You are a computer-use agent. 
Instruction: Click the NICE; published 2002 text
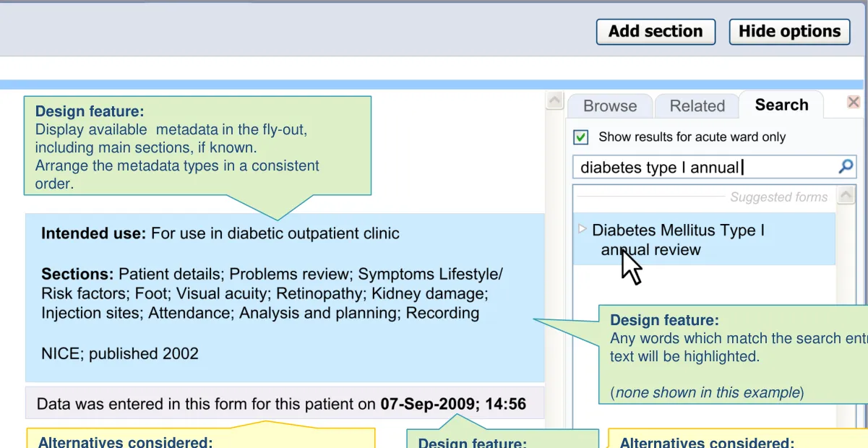(120, 353)
